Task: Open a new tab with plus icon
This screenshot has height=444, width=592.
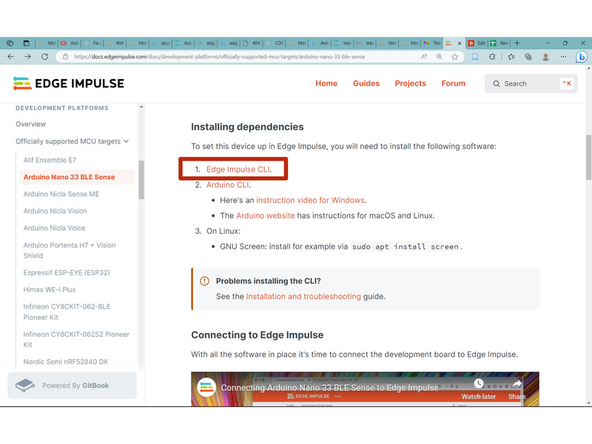Action: click(x=517, y=43)
